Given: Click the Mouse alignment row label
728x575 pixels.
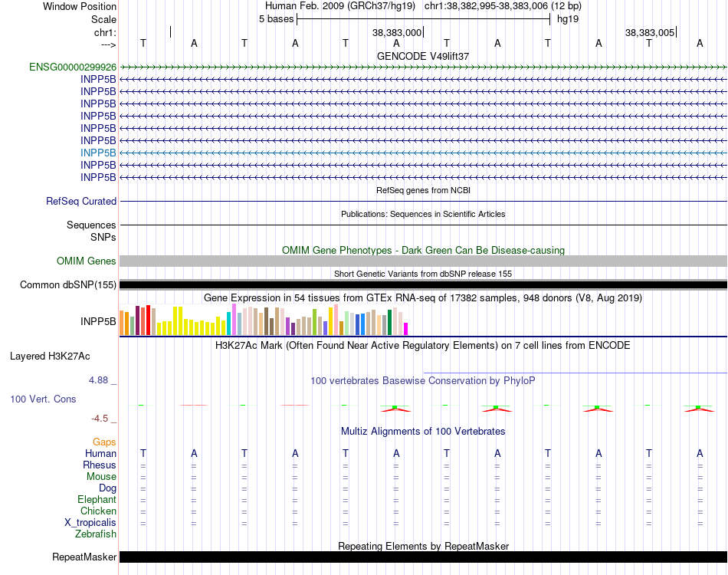Looking at the screenshot, I should click(x=101, y=477).
